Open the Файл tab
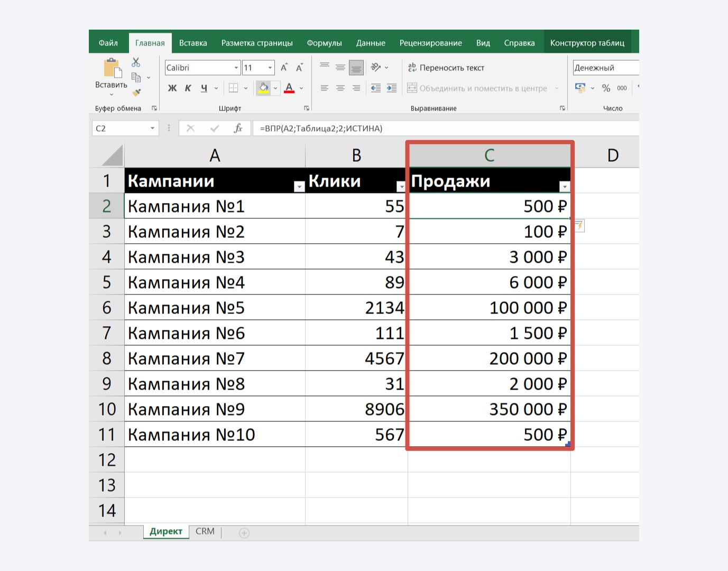Screen dimensions: 728x571 tap(108, 43)
